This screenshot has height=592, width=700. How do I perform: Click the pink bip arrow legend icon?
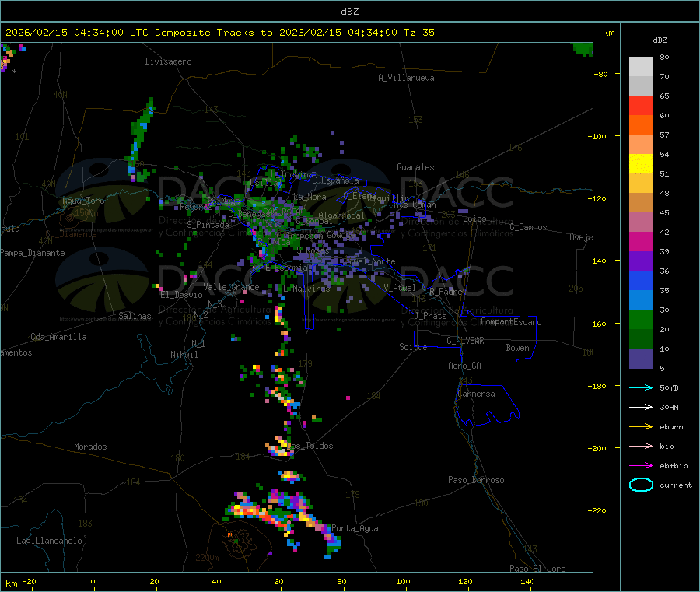pos(641,446)
